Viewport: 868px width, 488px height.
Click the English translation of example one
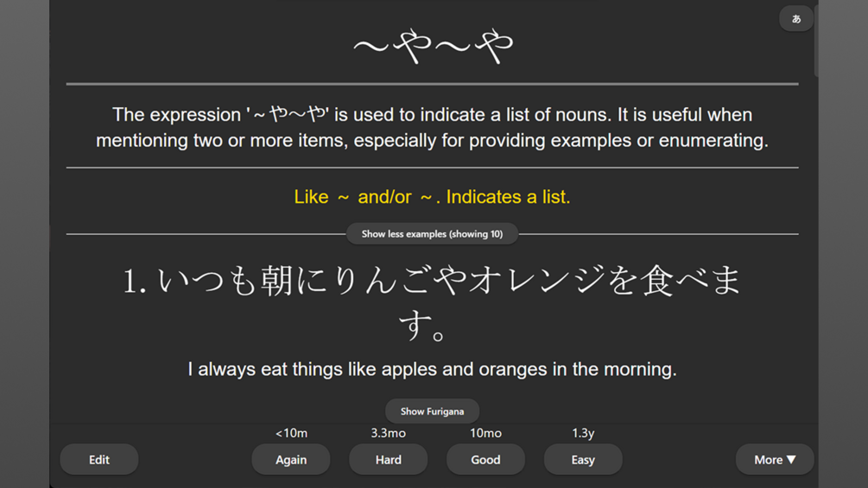pyautogui.click(x=432, y=369)
